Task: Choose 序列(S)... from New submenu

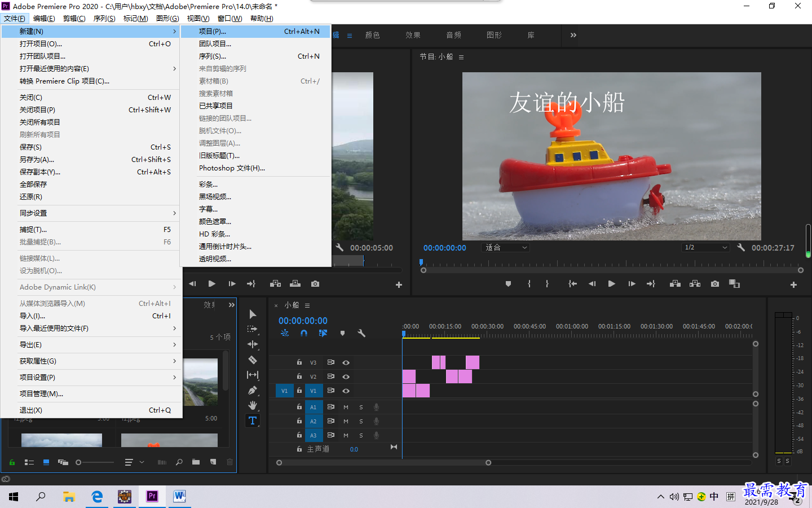Action: pyautogui.click(x=255, y=56)
